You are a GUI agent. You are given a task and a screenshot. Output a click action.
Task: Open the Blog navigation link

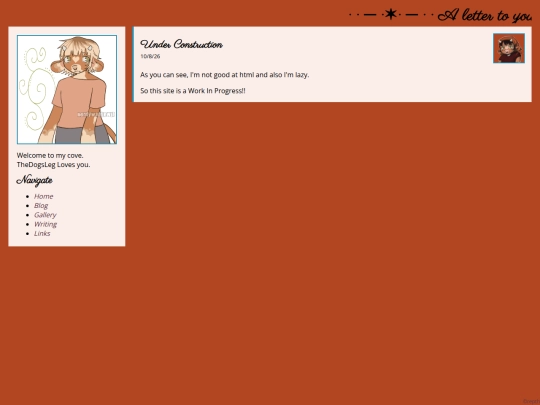tap(41, 206)
